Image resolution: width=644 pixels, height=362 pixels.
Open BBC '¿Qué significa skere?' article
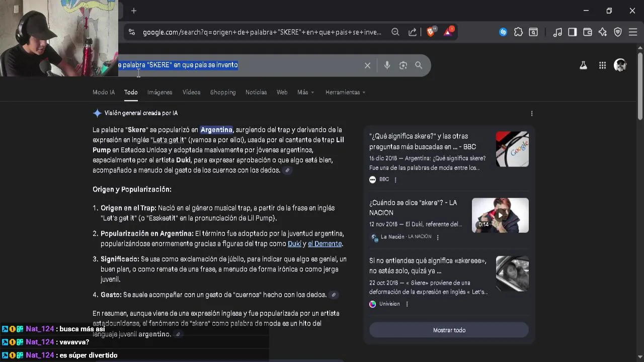423,141
